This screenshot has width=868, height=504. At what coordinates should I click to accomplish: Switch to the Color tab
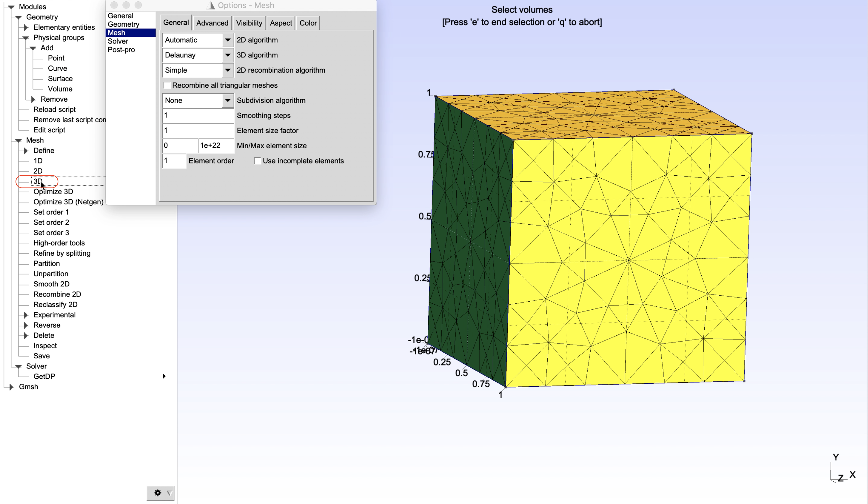(x=307, y=23)
